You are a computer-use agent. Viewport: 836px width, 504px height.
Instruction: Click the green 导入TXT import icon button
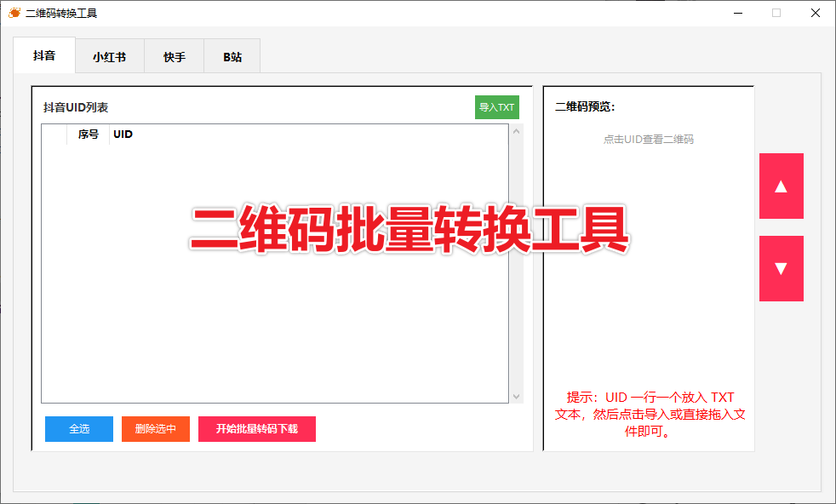point(496,107)
